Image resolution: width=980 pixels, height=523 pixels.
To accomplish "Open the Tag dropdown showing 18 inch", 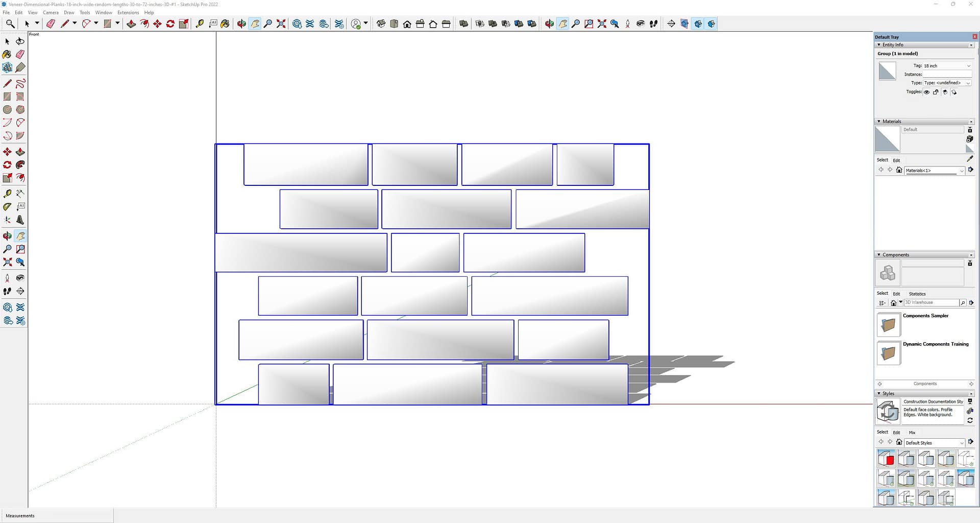I will 947,66.
